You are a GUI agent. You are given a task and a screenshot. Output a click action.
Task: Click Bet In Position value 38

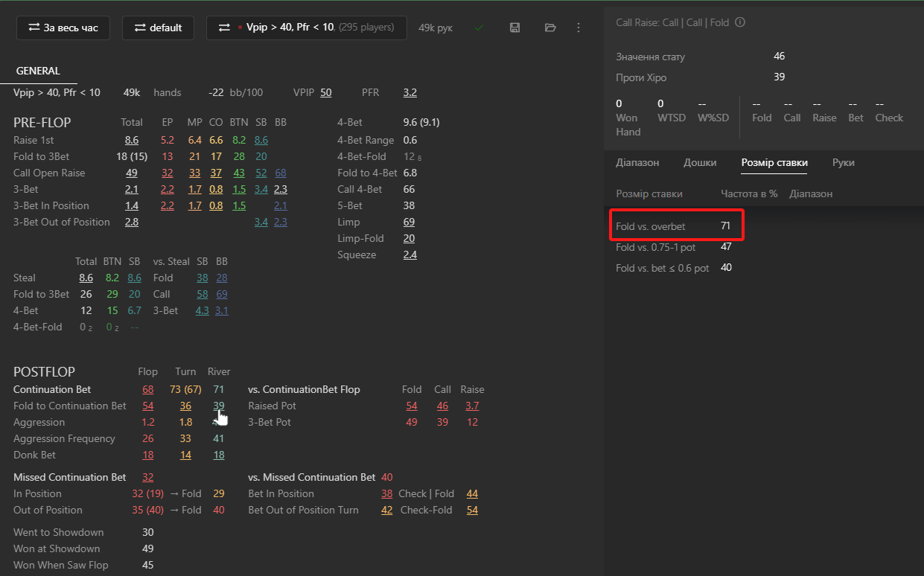pos(387,493)
